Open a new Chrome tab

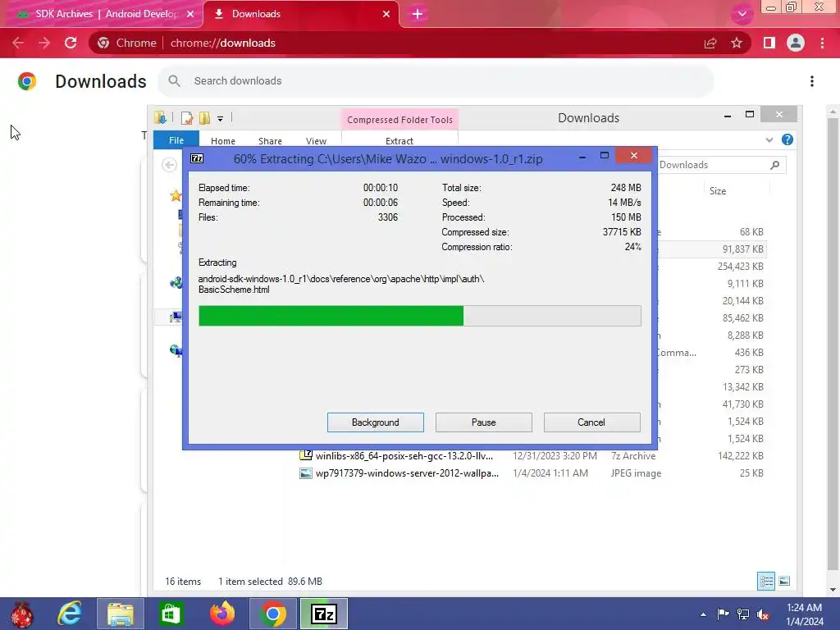pos(418,14)
